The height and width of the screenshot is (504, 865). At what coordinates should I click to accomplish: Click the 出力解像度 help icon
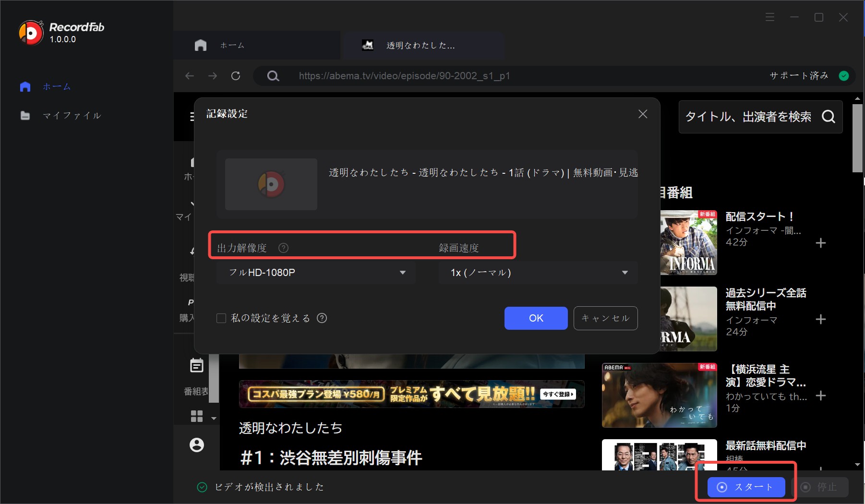[284, 248]
